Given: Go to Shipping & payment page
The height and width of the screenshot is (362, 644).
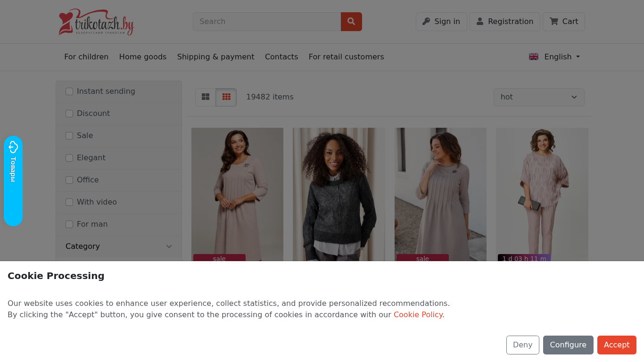Looking at the screenshot, I should coord(215,57).
